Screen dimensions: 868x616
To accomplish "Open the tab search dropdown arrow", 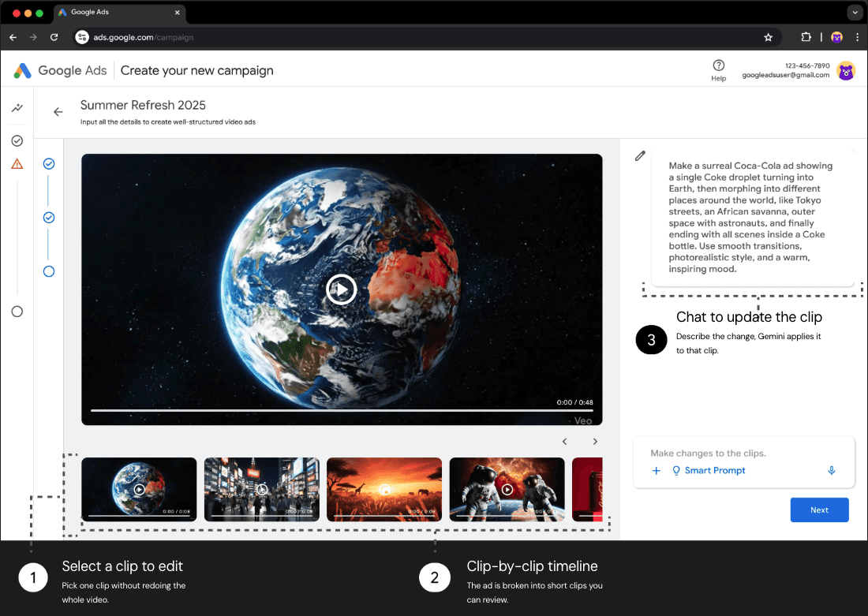I will coord(856,12).
